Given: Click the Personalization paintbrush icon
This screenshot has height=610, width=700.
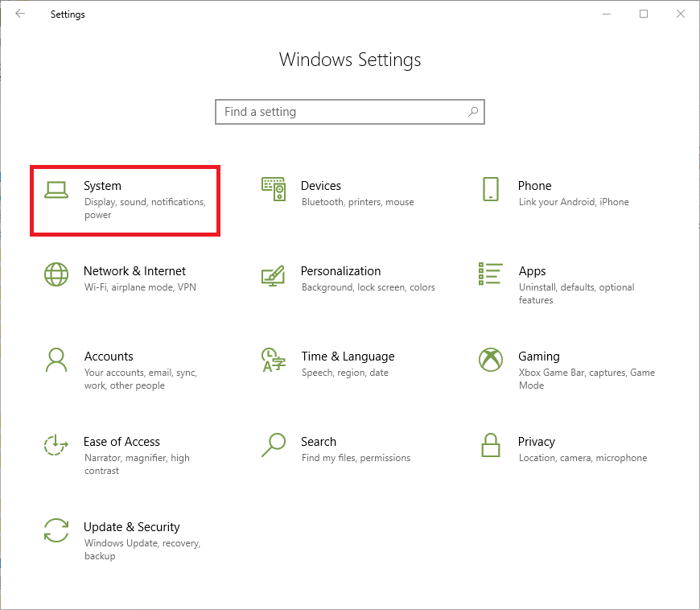Looking at the screenshot, I should coord(273,275).
